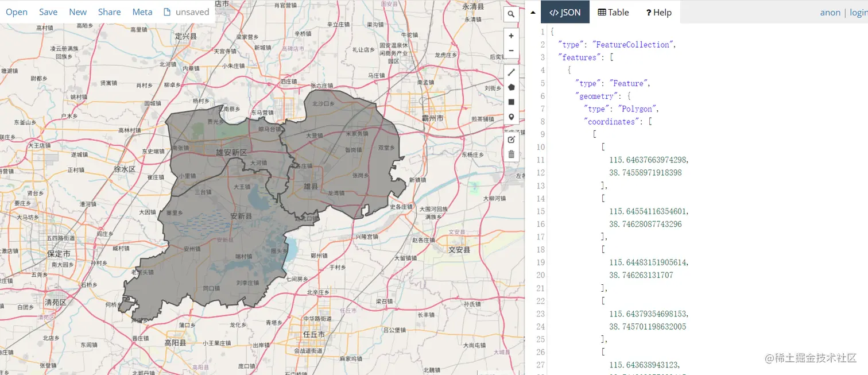Viewport: 868px width, 375px height.
Task: Zoom out using the minus icon
Action: click(511, 51)
